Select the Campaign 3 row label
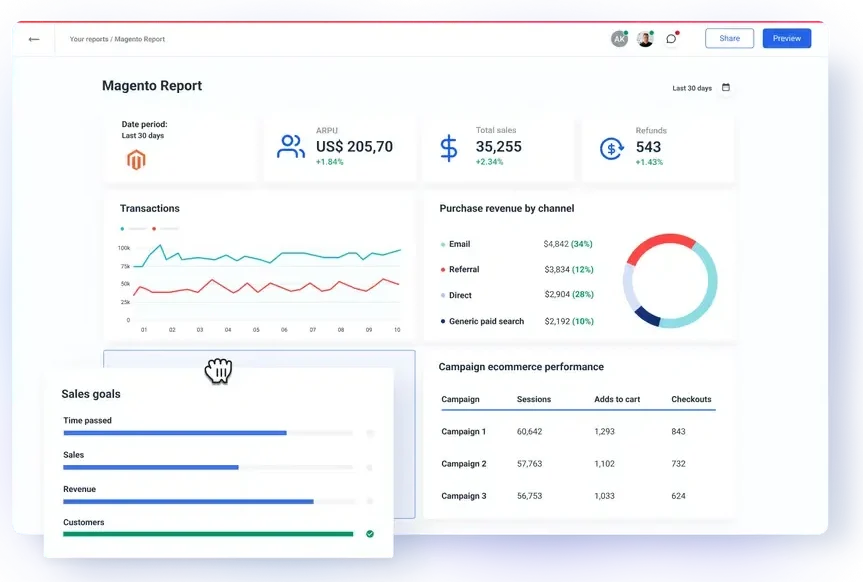 463,496
